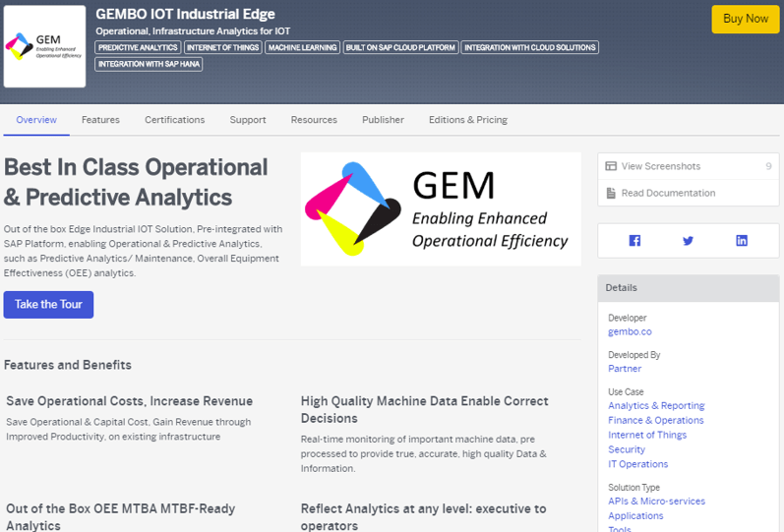Open the Features tab
Screen dimensions: 784x532
tap(100, 120)
